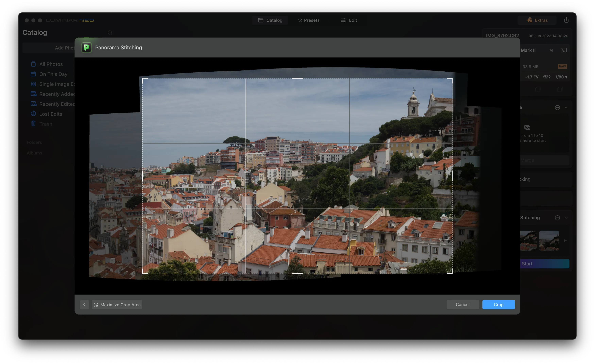
Task: Click the catalog search magnifier icon
Action: [110, 33]
